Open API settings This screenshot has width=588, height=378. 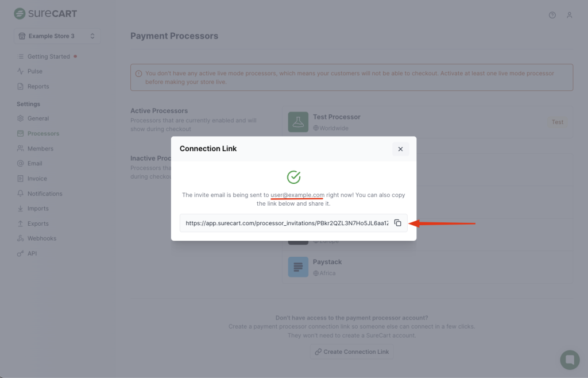click(32, 253)
